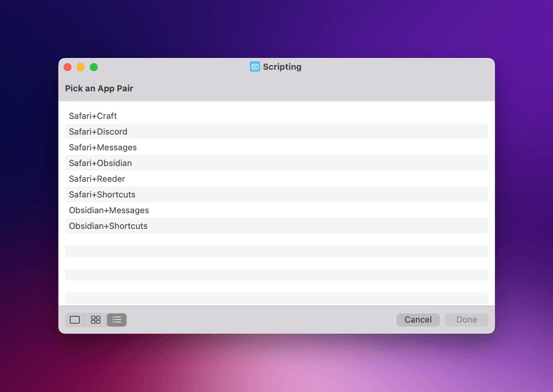
Task: Click the Done button
Action: [466, 320]
